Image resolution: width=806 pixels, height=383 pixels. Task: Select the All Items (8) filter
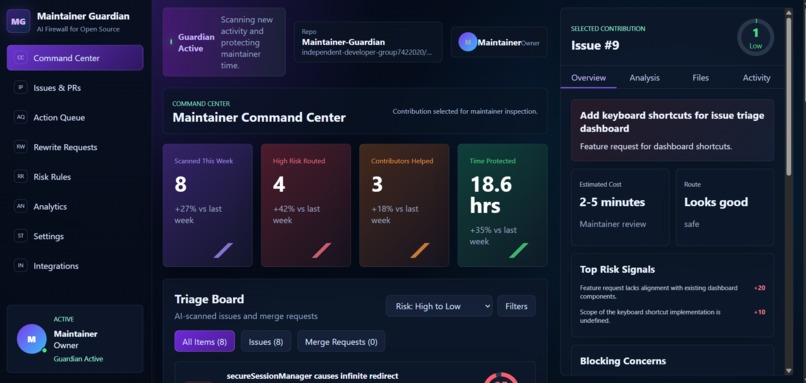click(x=205, y=341)
